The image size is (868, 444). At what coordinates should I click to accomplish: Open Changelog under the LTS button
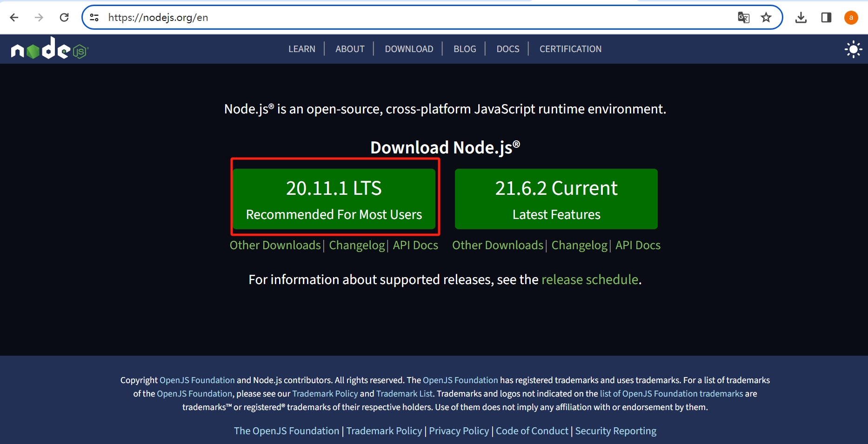point(357,245)
